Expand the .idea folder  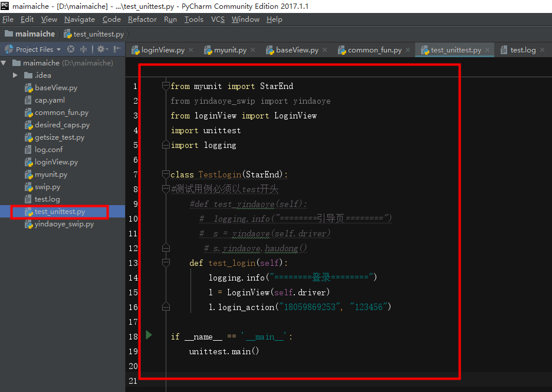[15, 75]
